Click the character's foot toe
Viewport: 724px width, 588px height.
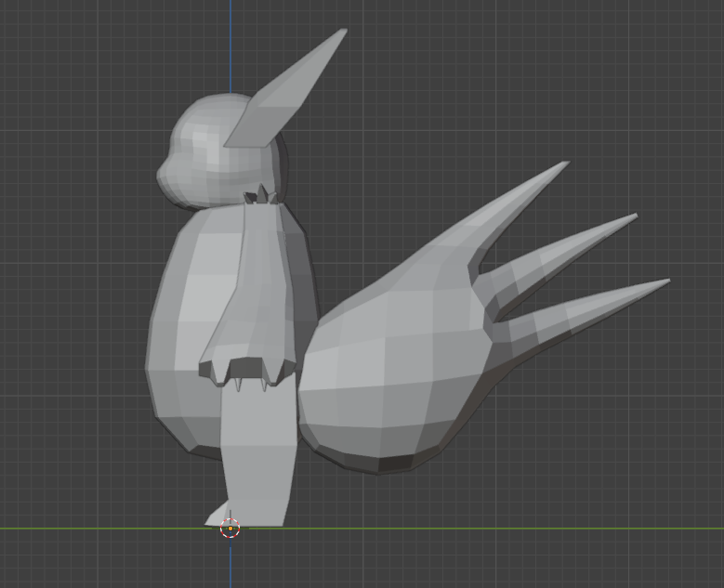(x=214, y=518)
